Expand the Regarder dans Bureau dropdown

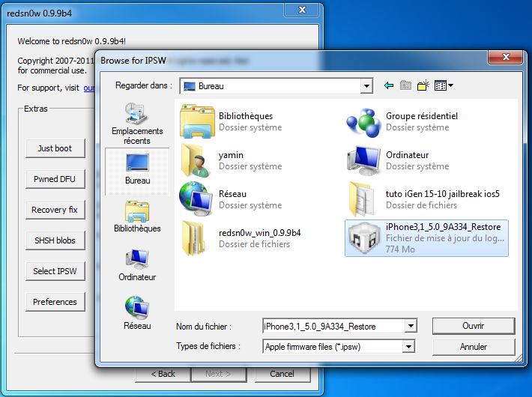[x=366, y=86]
